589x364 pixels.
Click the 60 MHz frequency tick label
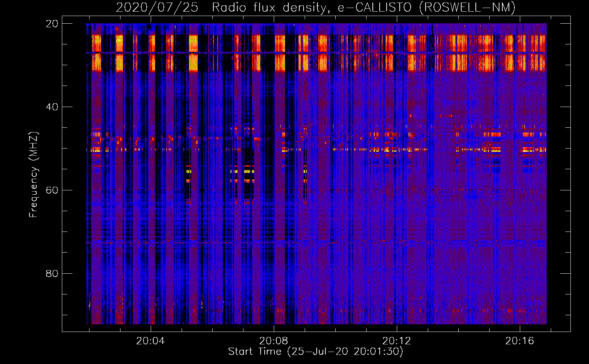click(52, 190)
